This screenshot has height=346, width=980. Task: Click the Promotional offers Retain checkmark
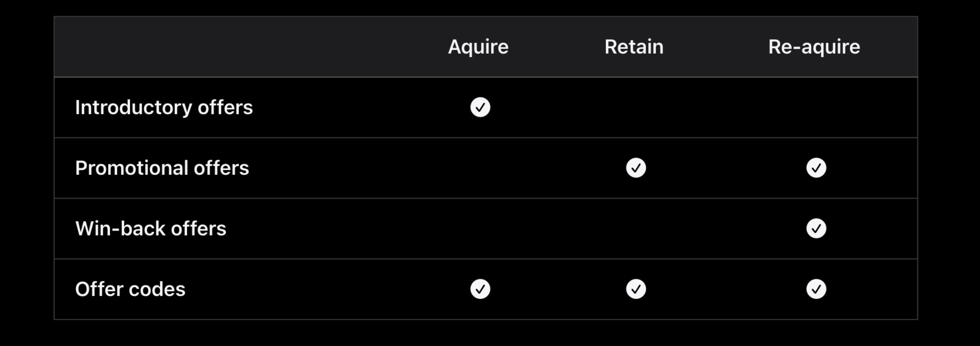tap(636, 168)
